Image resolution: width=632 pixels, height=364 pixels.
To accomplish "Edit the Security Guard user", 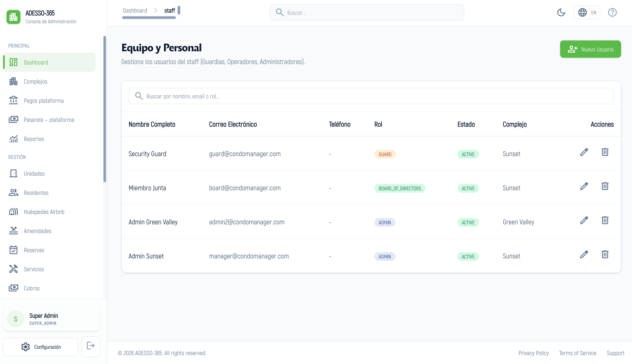I will [584, 152].
